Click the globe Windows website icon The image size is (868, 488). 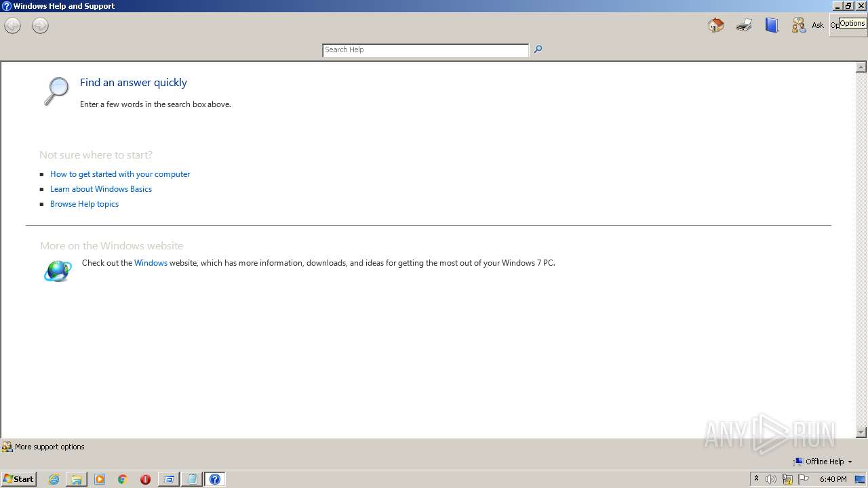coord(58,271)
